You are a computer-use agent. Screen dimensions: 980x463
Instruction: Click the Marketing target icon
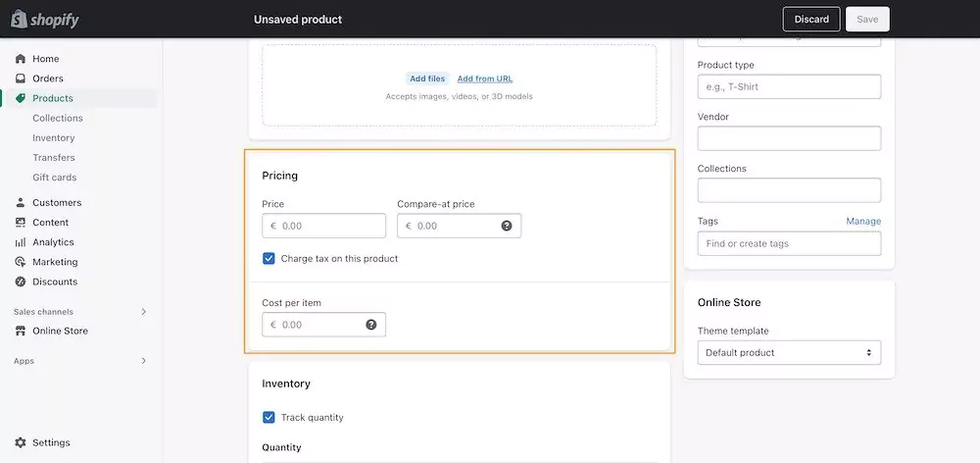pyautogui.click(x=21, y=262)
